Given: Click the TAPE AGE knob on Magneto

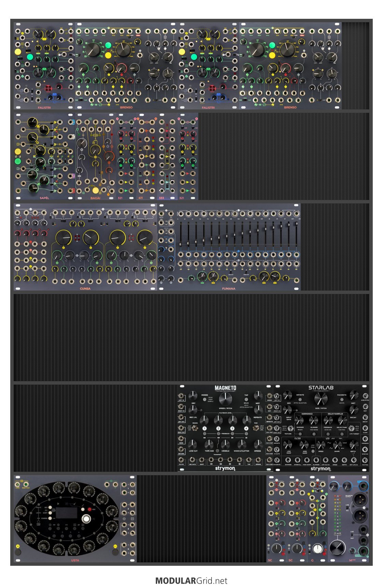Looking at the screenshot, I should (x=209, y=444).
